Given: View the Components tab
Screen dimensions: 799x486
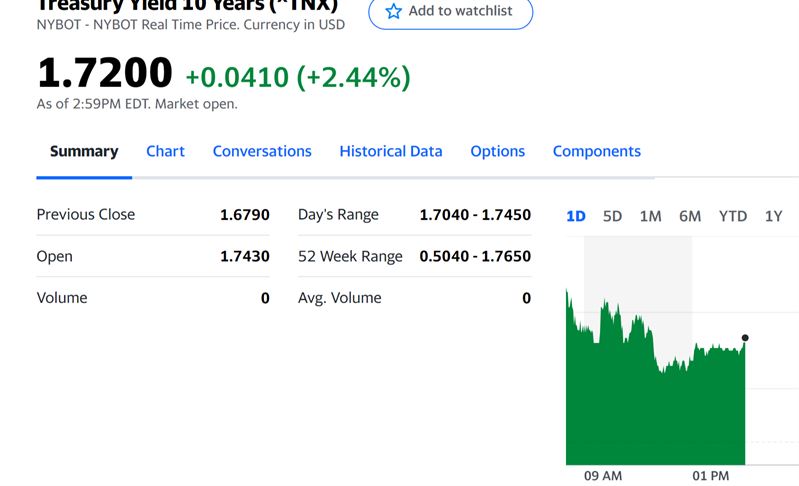Looking at the screenshot, I should tap(596, 151).
